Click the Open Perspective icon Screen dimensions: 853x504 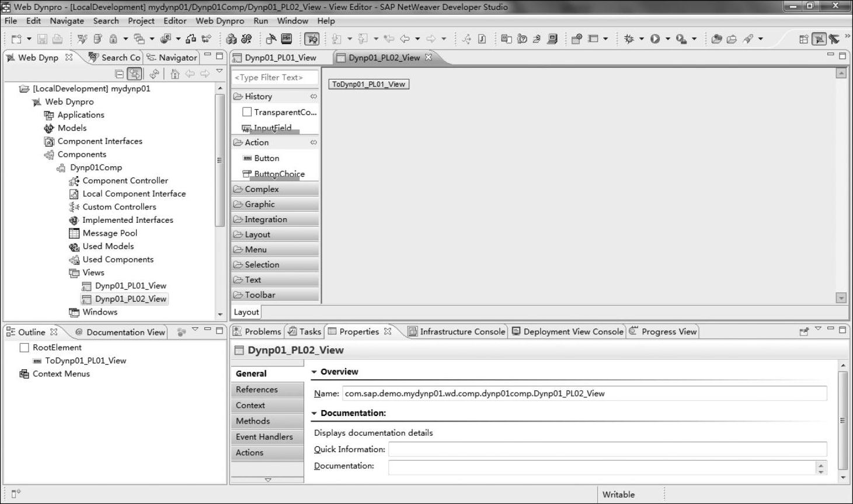pos(803,39)
